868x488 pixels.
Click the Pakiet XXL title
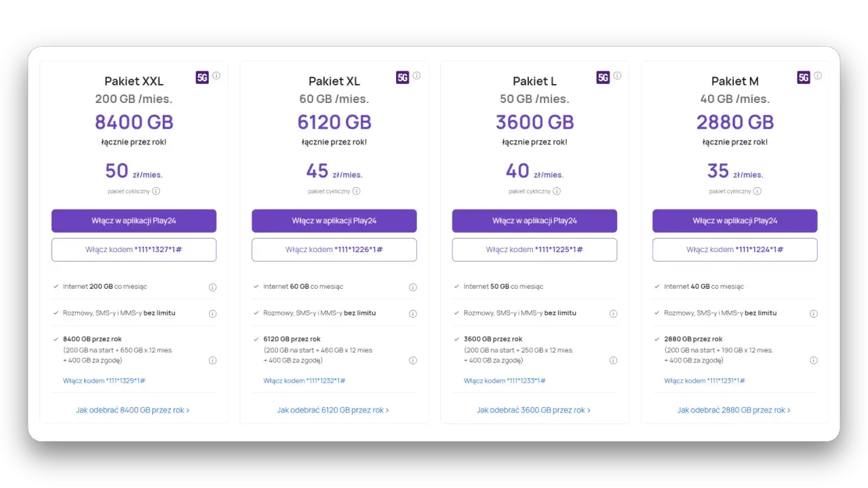tap(134, 81)
